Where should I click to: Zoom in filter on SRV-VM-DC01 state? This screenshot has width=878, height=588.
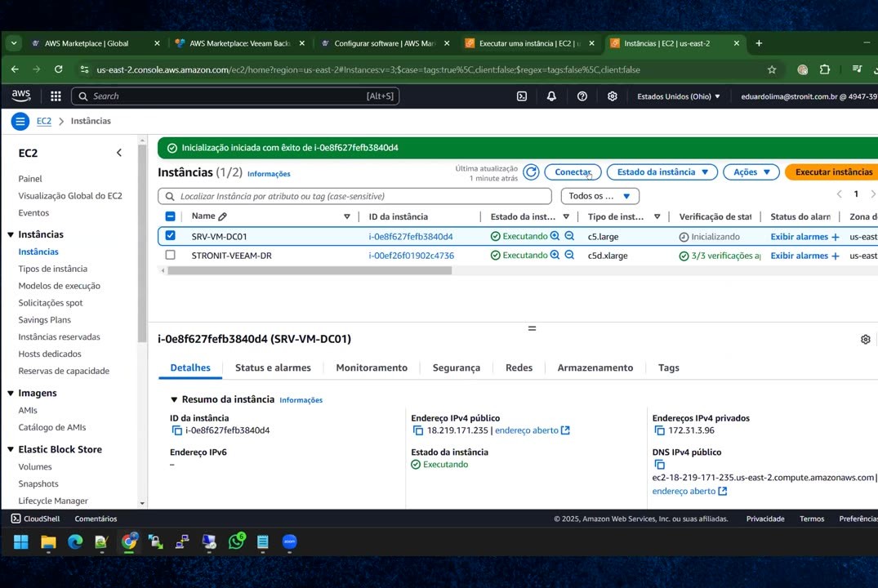tap(555, 236)
